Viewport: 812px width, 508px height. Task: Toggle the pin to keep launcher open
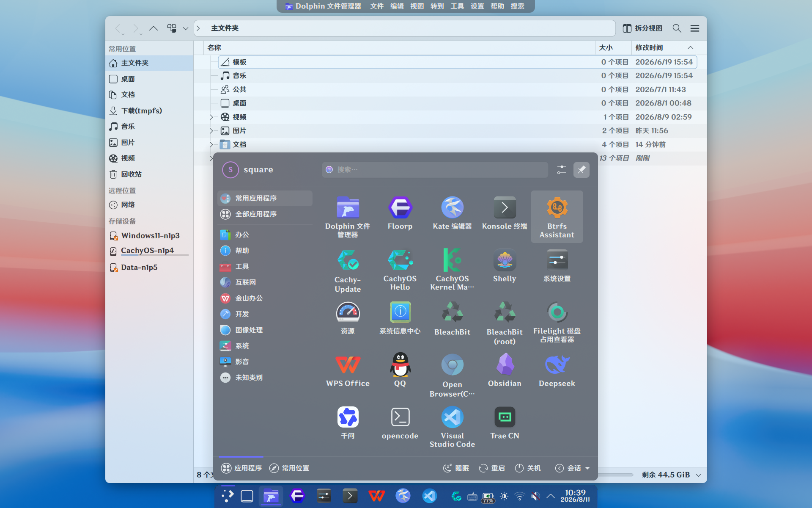(x=581, y=170)
